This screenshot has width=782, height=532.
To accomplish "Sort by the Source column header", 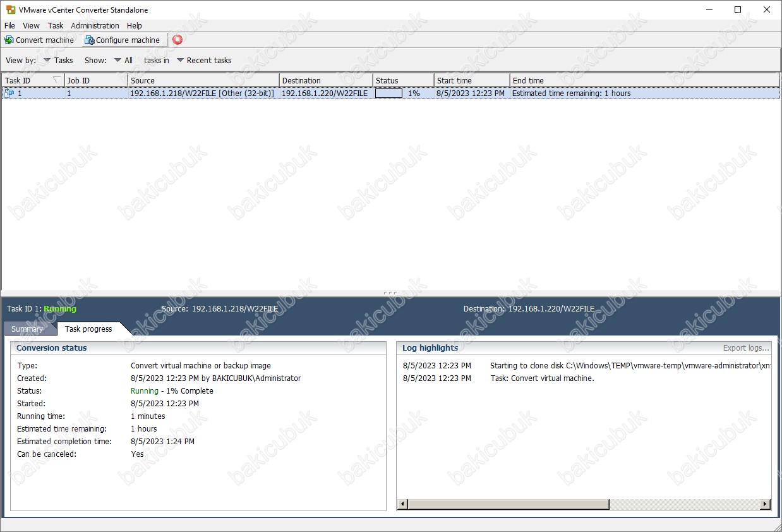I will (x=203, y=80).
